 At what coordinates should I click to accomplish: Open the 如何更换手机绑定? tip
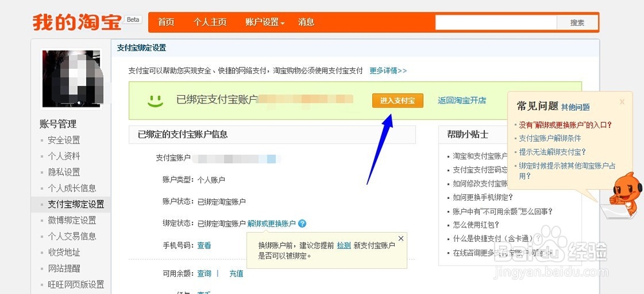tap(483, 198)
